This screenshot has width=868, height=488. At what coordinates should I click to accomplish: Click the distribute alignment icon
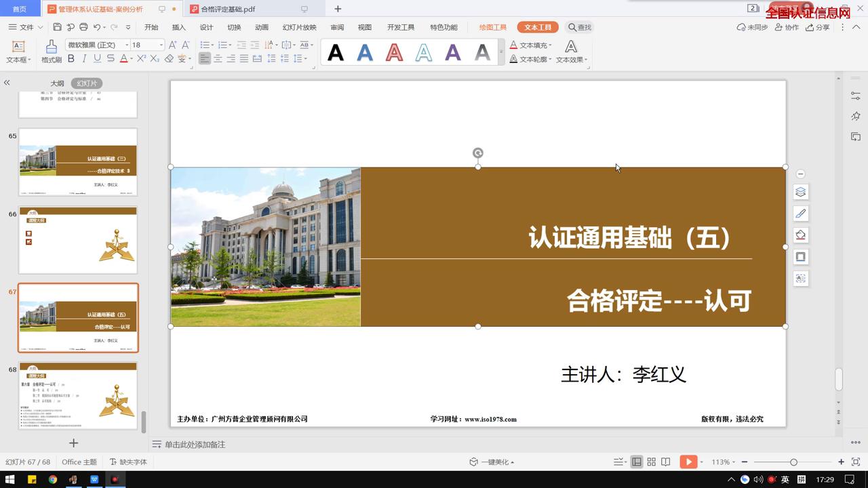(x=257, y=59)
